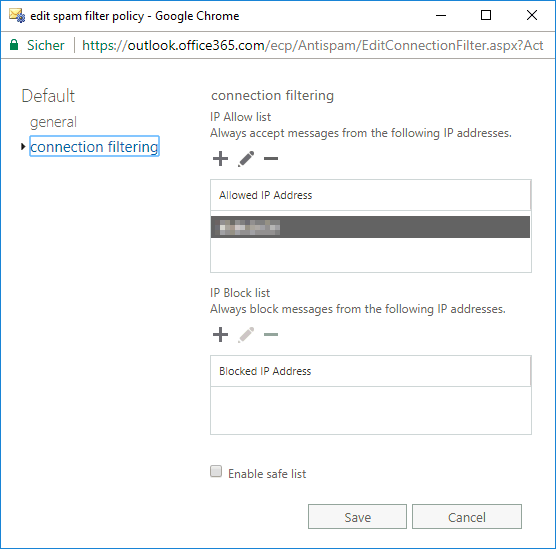The height and width of the screenshot is (549, 556).
Task: Remove the selected IP from Allow list
Action: pyautogui.click(x=271, y=159)
